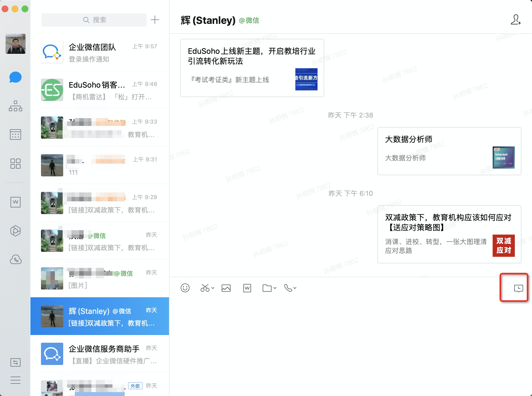Open the cloud phone meeting icon
Image resolution: width=532 pixels, height=396 pixels.
coord(16,260)
